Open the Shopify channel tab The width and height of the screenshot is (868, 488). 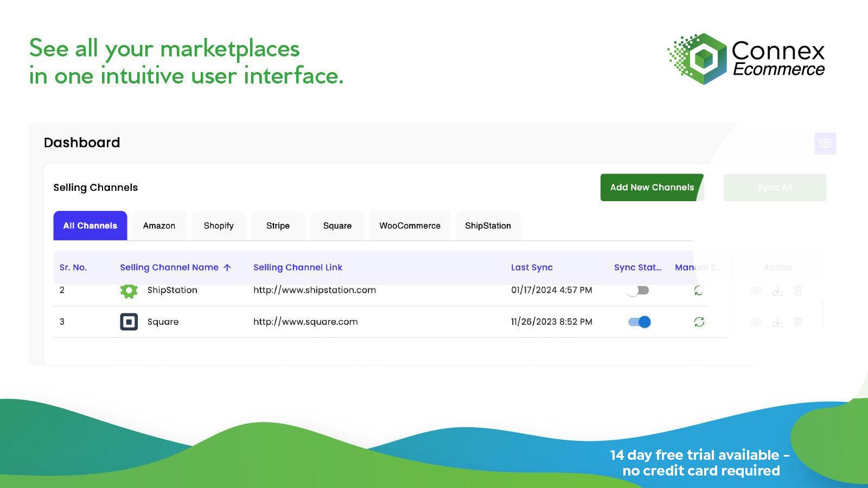(x=218, y=226)
